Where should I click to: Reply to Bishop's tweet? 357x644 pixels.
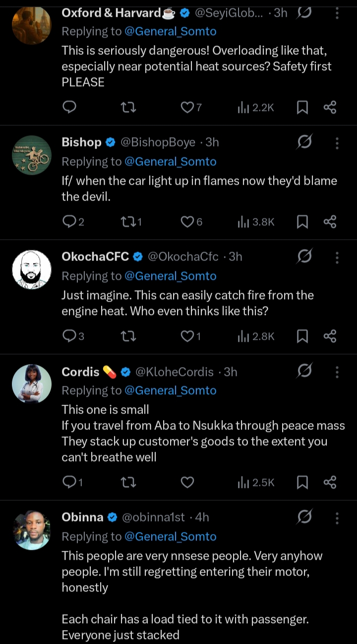coord(69,222)
